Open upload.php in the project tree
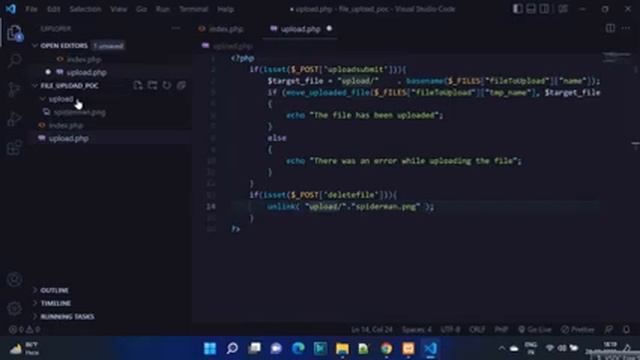This screenshot has width=640, height=360. [x=69, y=138]
